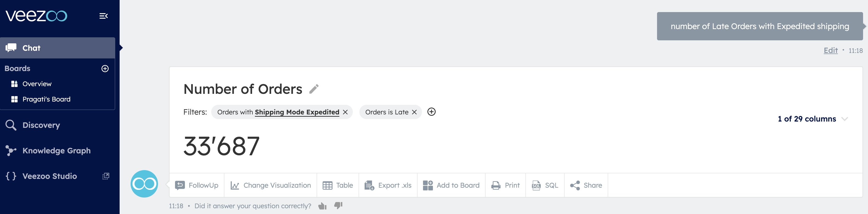This screenshot has width=868, height=214.
Task: Share the Number of Orders answer
Action: tap(586, 185)
